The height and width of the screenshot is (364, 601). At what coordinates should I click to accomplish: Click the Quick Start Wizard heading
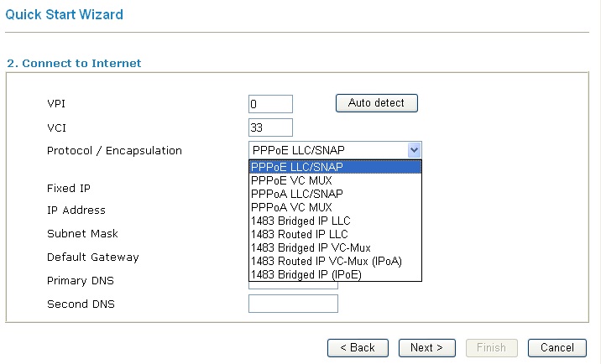tap(64, 14)
